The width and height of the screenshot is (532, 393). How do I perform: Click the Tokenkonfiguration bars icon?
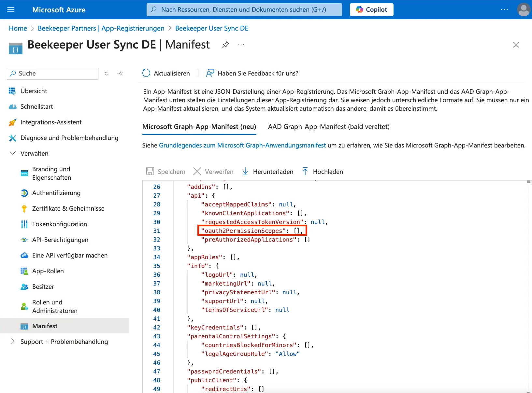24,224
